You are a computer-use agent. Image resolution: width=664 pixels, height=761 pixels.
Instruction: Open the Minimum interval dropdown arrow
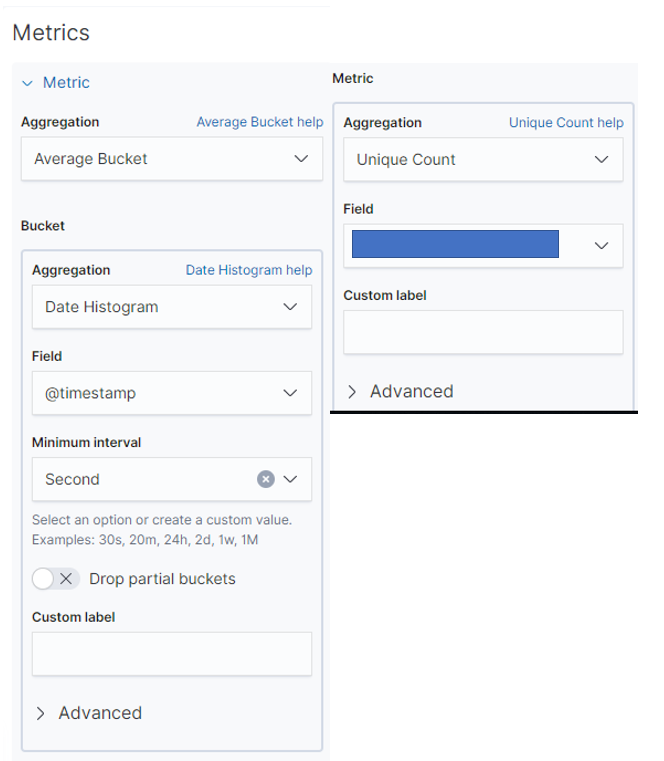291,479
